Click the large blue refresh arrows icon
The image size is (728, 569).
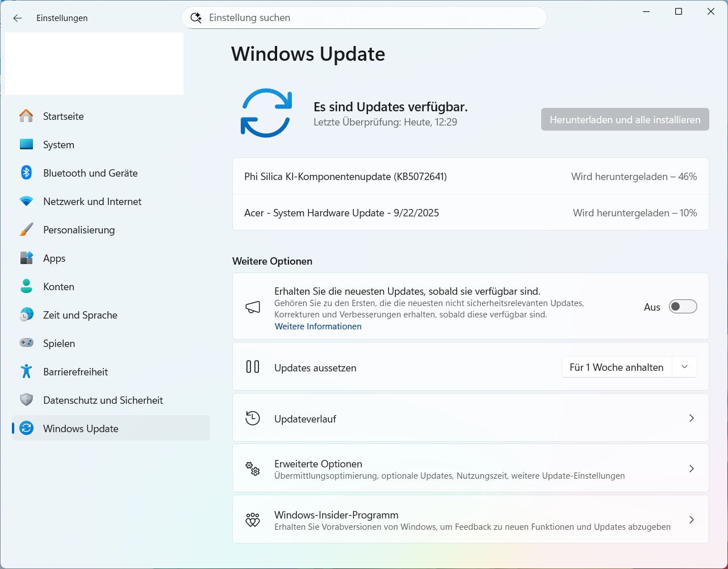[266, 113]
